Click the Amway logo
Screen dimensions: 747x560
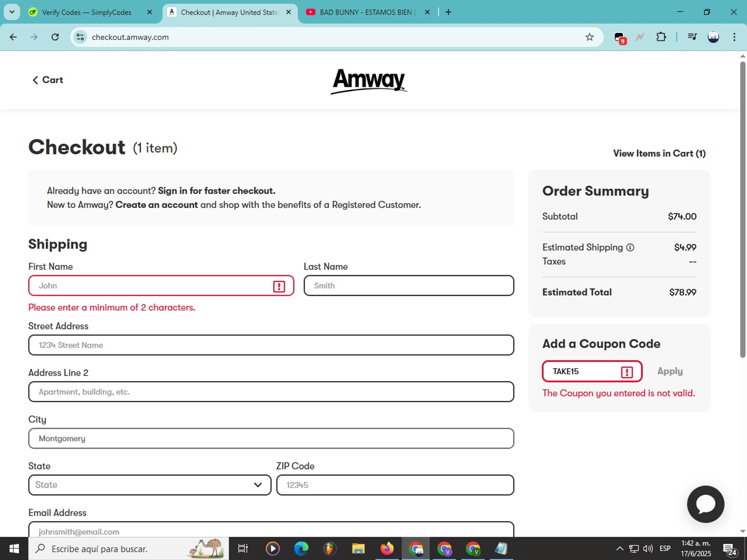pos(369,81)
